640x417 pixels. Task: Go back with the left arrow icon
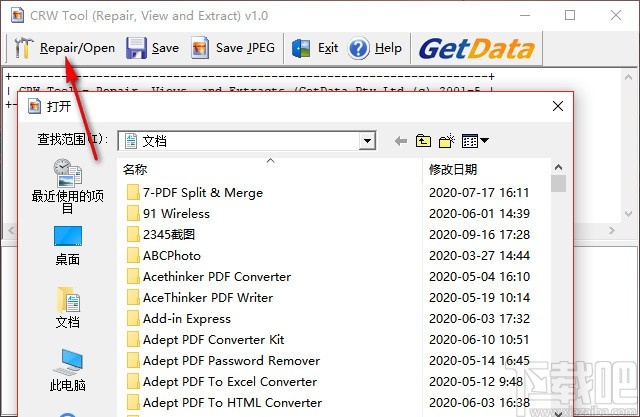click(x=401, y=141)
